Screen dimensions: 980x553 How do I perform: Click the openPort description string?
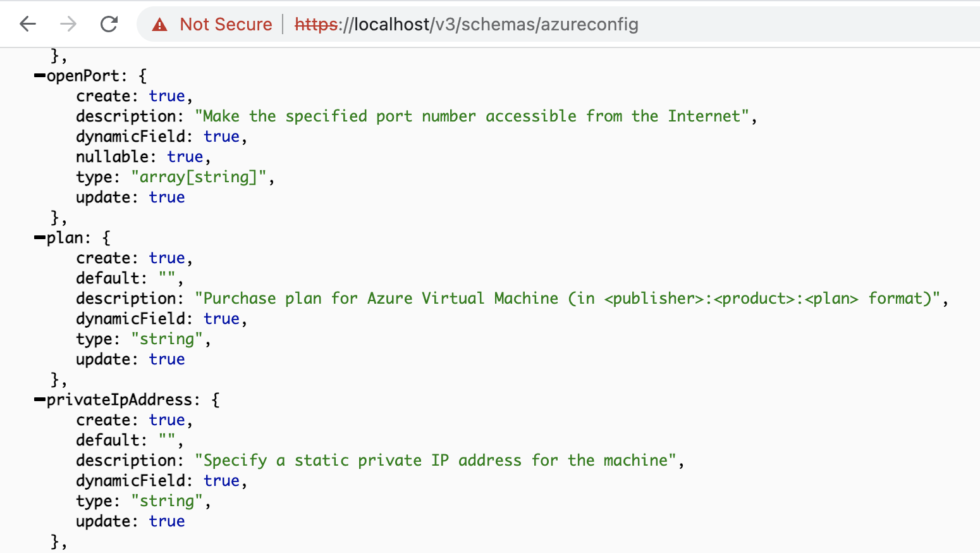(474, 116)
